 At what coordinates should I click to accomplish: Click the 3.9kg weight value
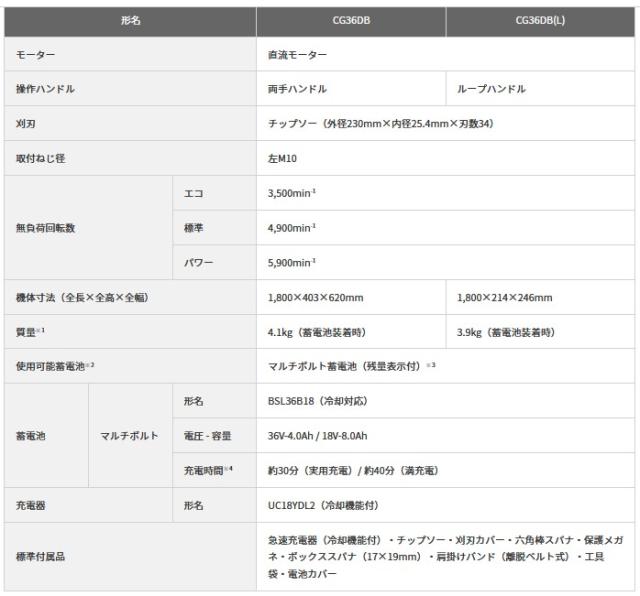[x=506, y=332]
